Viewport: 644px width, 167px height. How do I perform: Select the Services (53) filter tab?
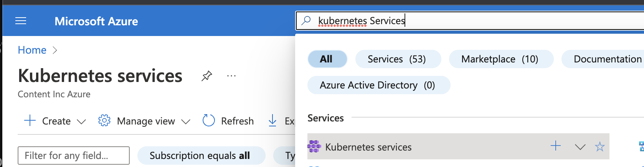(x=398, y=59)
